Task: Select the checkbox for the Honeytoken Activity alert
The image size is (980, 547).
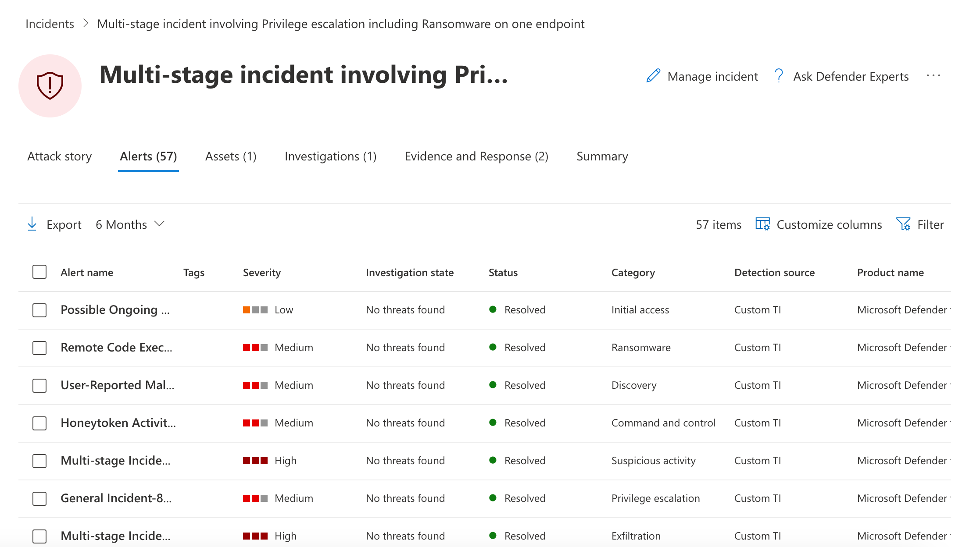Action: tap(39, 423)
